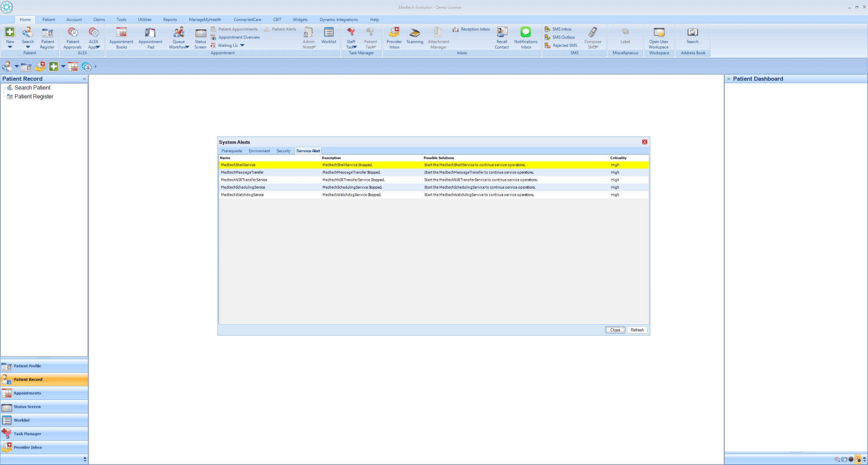The width and height of the screenshot is (868, 465).
Task: Select Search Patient tree item
Action: click(x=32, y=88)
